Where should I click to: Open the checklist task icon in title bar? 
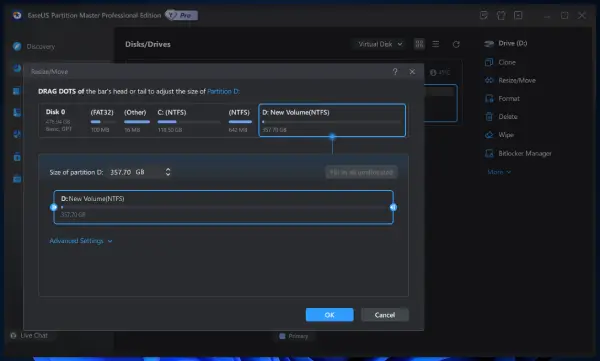click(484, 15)
